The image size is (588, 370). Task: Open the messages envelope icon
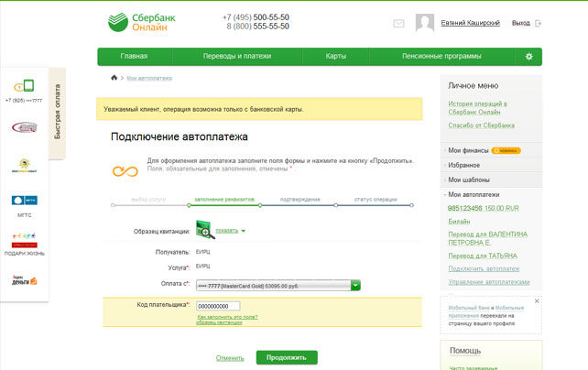398,24
